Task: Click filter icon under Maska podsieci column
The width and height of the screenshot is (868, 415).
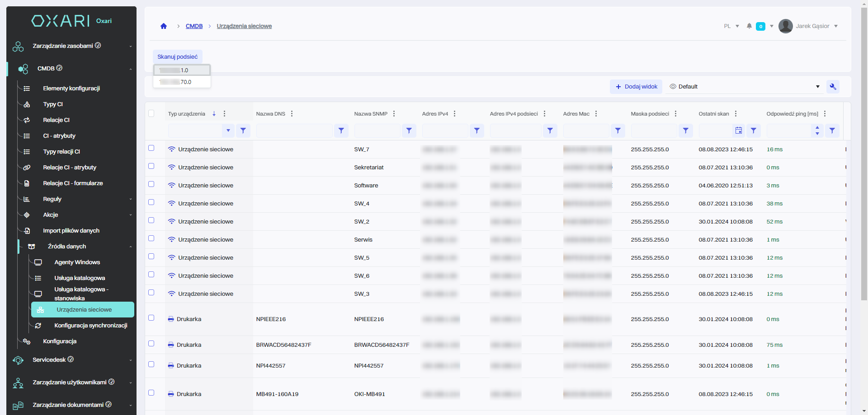Action: [x=685, y=131]
